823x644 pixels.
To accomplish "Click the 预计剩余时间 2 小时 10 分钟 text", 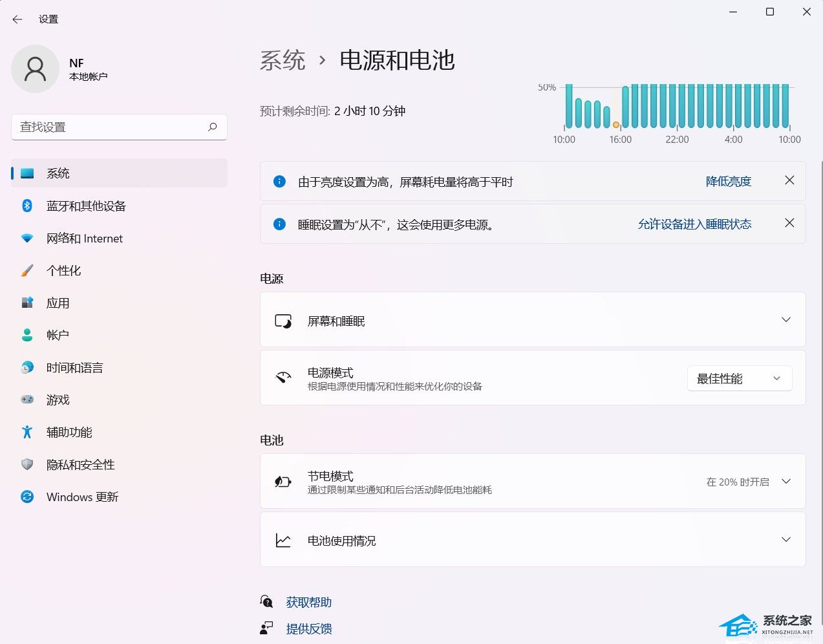I will (332, 111).
